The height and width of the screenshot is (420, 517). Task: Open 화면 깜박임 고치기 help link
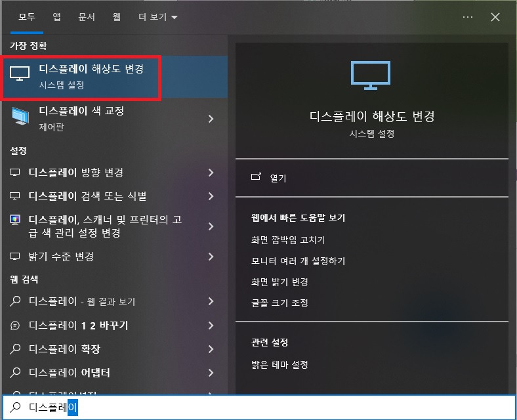click(288, 240)
